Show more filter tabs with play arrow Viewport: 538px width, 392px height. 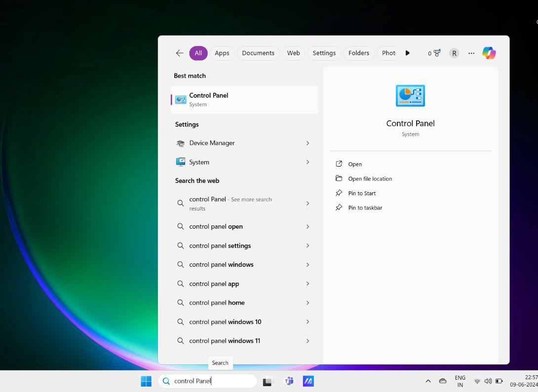407,53
